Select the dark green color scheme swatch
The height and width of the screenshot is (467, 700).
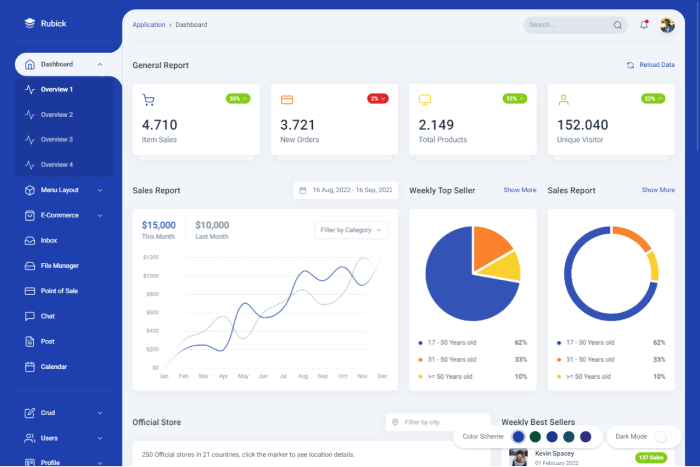pyautogui.click(x=535, y=437)
